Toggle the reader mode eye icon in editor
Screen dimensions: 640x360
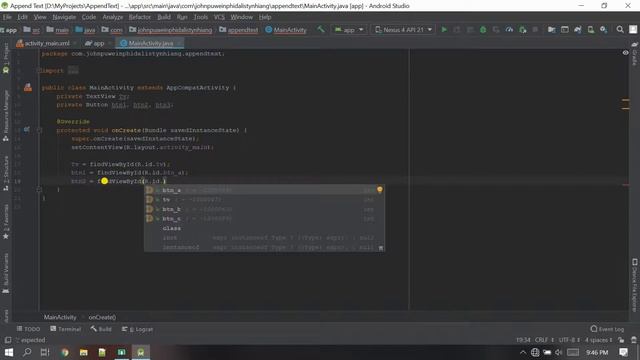click(625, 53)
